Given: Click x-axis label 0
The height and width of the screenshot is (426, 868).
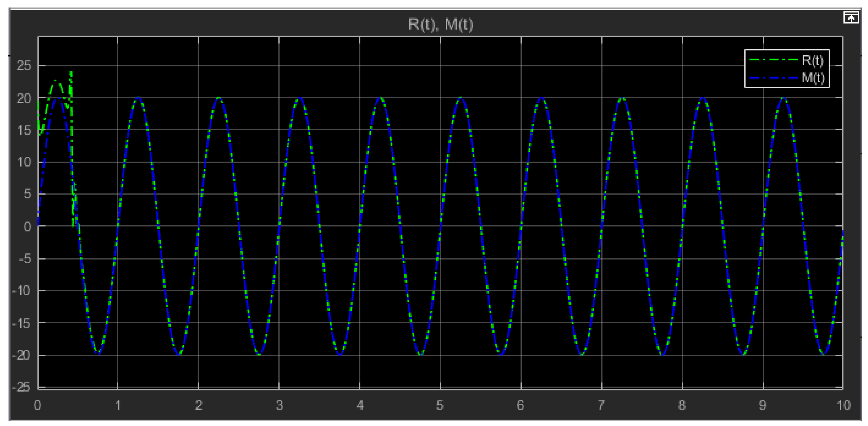Looking at the screenshot, I should pos(38,405).
